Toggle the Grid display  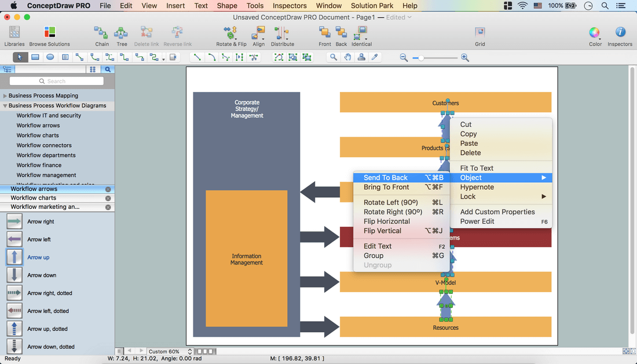point(480,32)
